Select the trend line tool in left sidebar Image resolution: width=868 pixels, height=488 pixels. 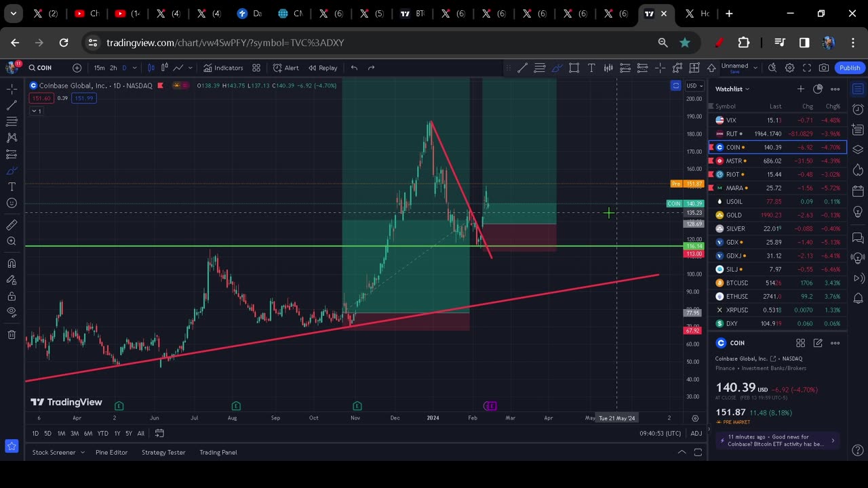[12, 105]
